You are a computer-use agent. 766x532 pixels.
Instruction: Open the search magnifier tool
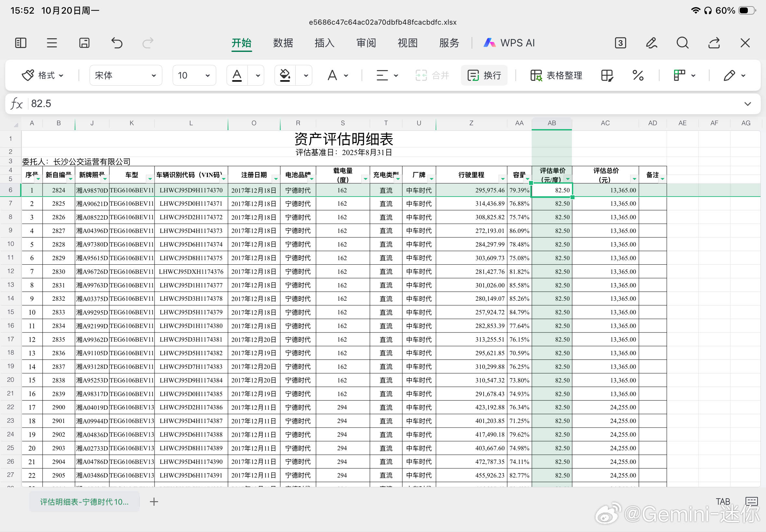point(682,43)
